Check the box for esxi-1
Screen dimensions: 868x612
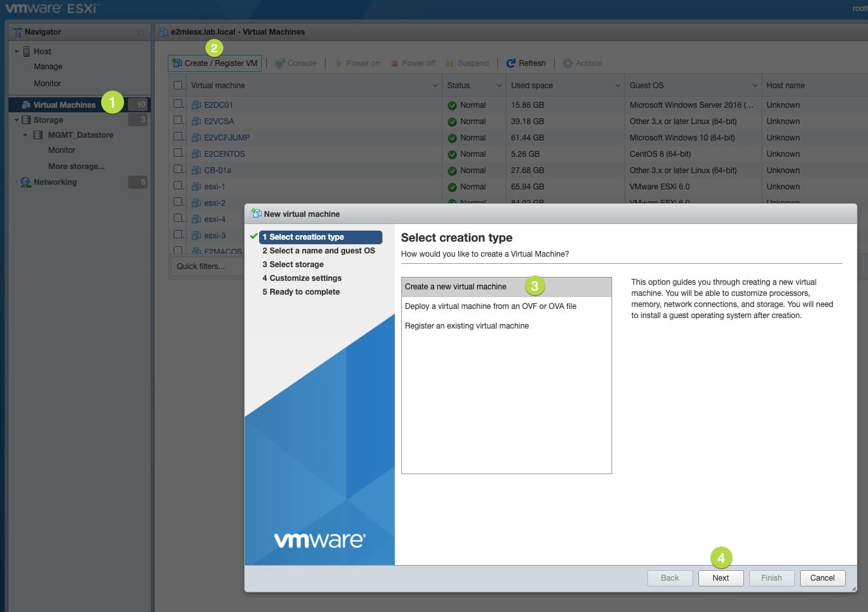(178, 185)
